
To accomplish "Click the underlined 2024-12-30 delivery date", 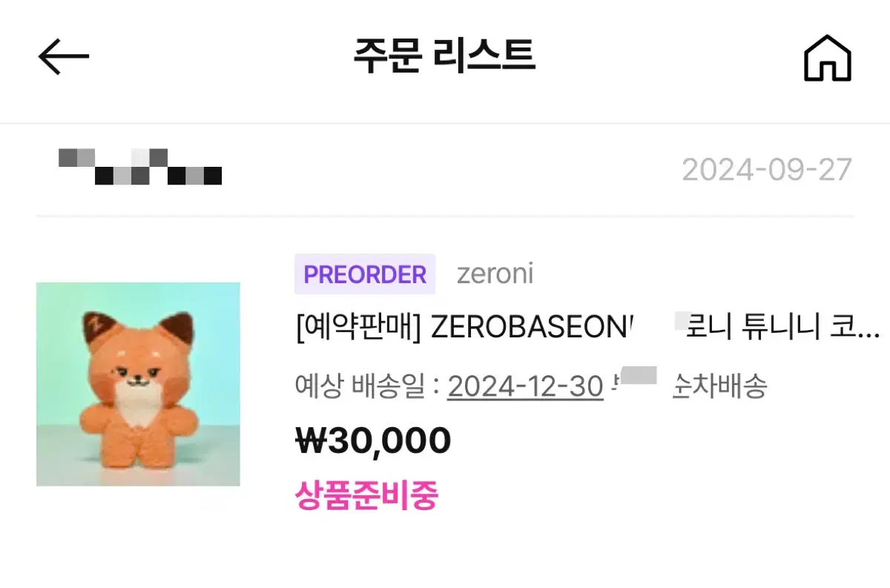I will (525, 386).
